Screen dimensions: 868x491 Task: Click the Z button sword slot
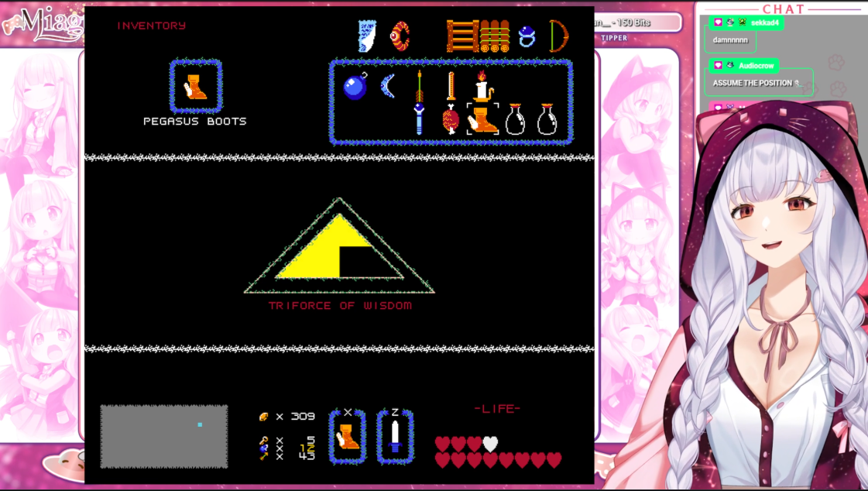click(x=395, y=436)
